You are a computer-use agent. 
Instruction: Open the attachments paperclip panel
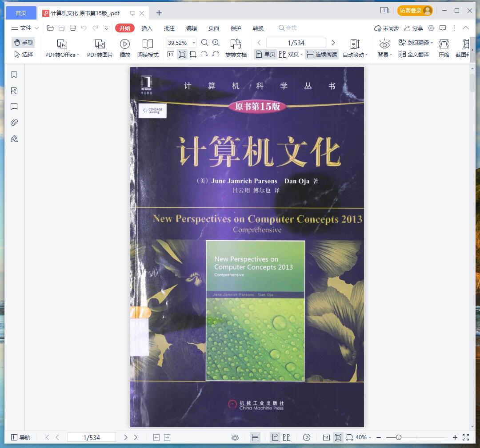pyautogui.click(x=14, y=123)
